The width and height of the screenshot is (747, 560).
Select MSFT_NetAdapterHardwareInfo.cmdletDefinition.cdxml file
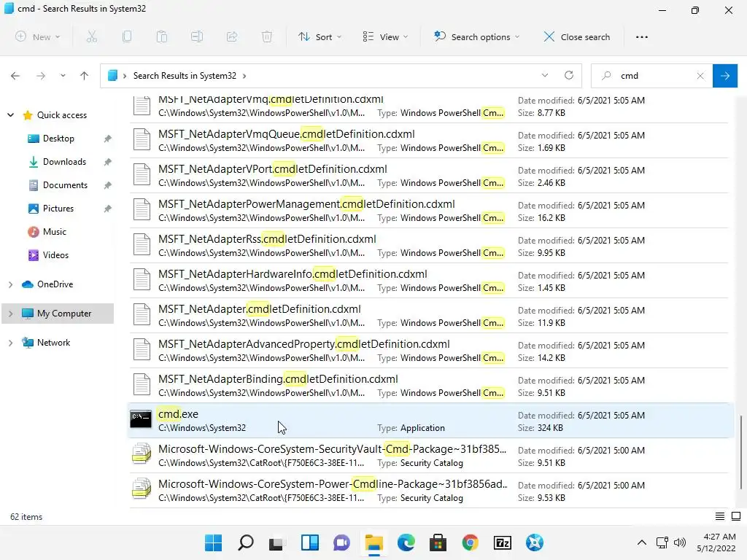tap(429, 281)
